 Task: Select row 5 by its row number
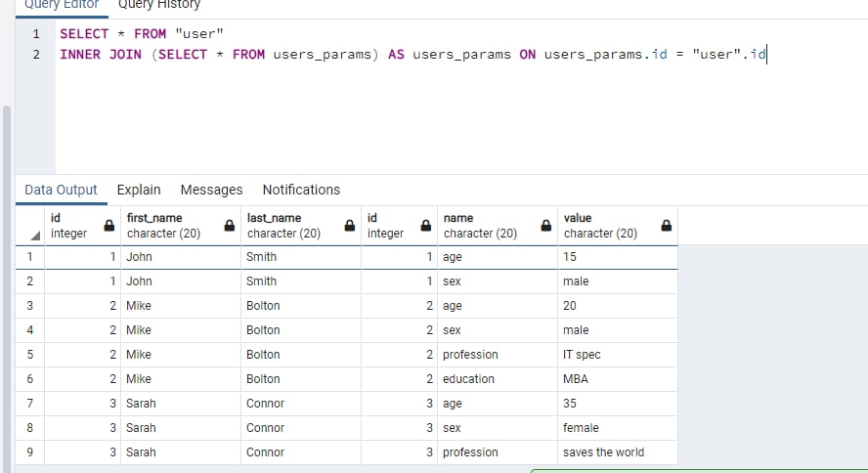[30, 355]
